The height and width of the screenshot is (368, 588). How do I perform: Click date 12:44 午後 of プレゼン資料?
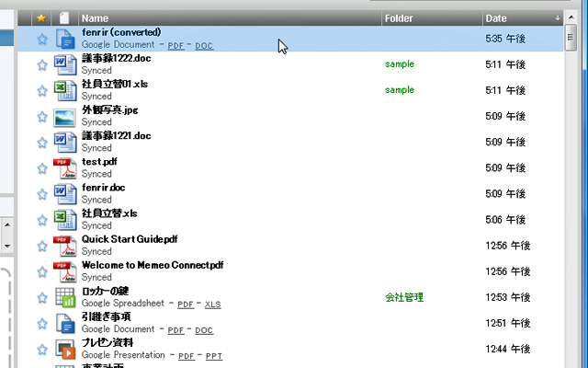click(x=508, y=350)
